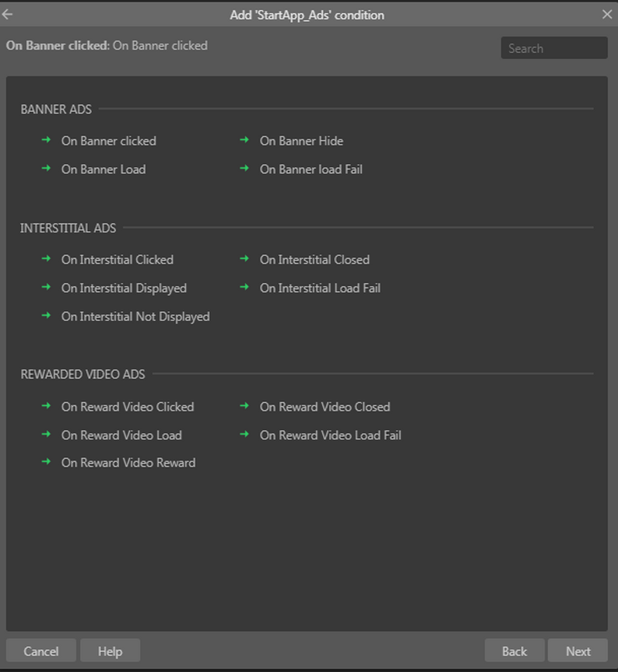This screenshot has width=618, height=672.
Task: Choose 'On Interstitial Clicked' condition text
Action: [117, 260]
